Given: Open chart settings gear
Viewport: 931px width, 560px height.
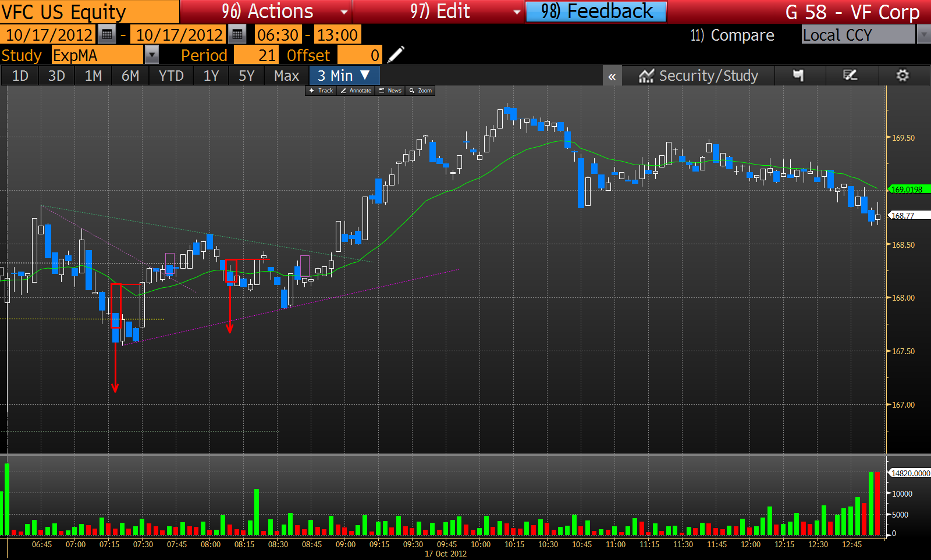Looking at the screenshot, I should [x=902, y=76].
